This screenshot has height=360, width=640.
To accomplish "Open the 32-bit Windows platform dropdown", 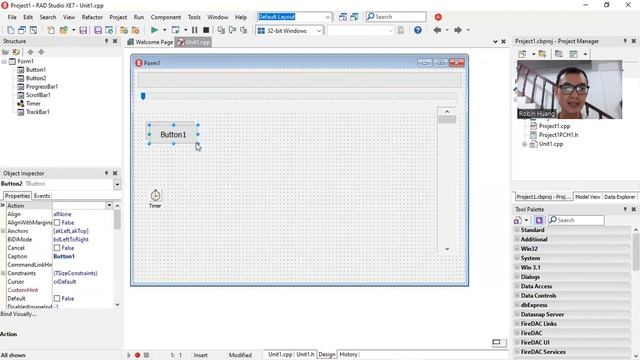I will coord(319,31).
